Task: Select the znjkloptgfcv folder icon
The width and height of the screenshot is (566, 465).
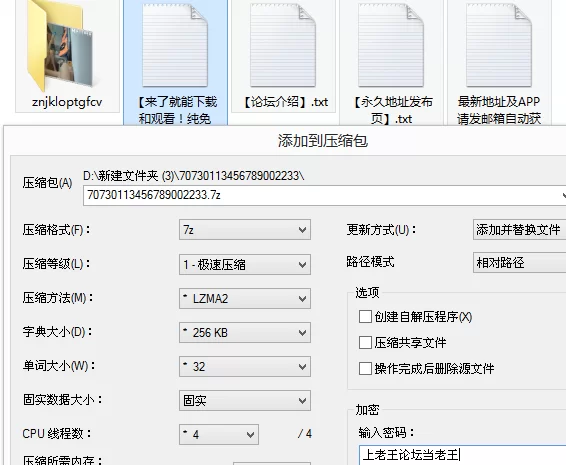Action: (60, 45)
